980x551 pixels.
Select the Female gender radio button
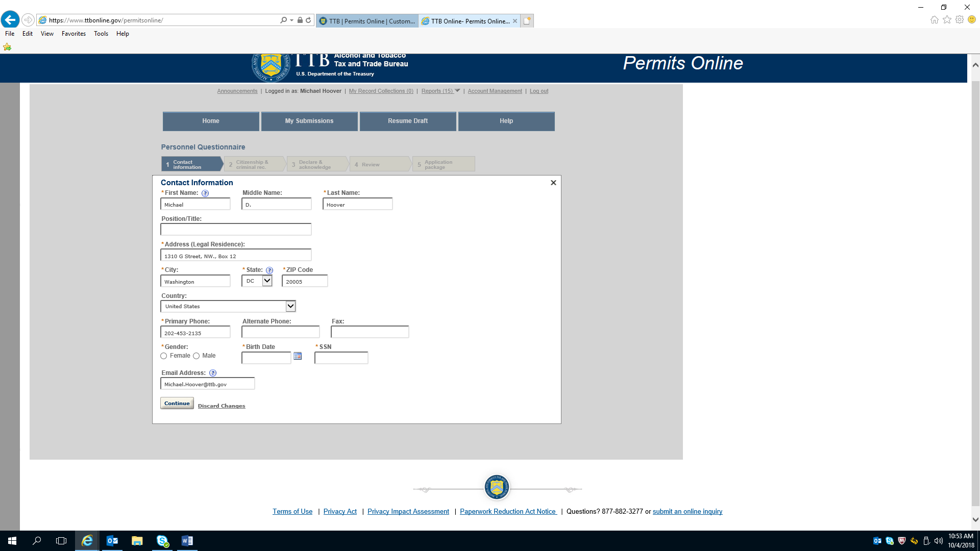[x=164, y=356]
